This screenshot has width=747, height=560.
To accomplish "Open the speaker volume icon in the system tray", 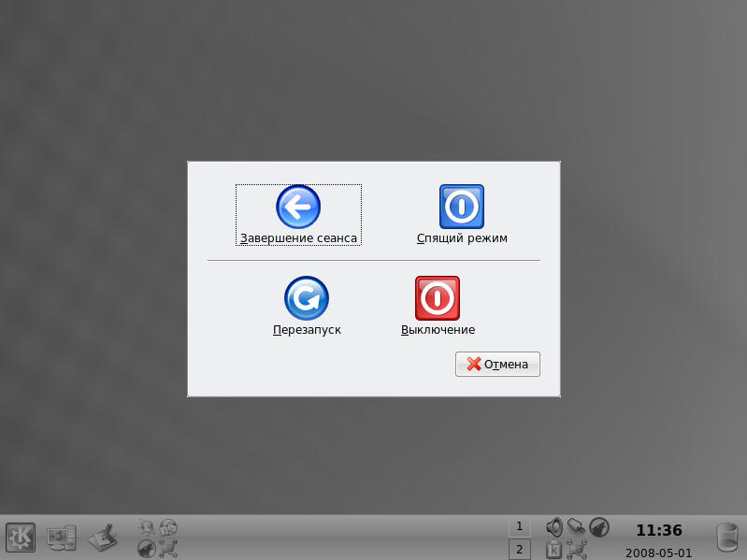I will pyautogui.click(x=554, y=527).
